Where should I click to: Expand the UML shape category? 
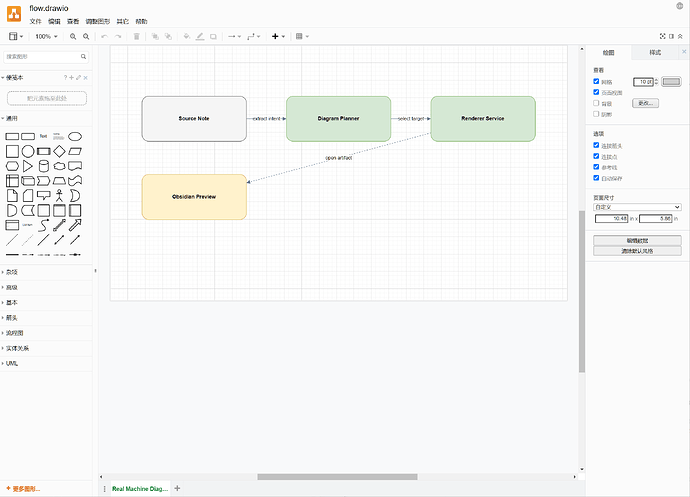(x=46, y=363)
